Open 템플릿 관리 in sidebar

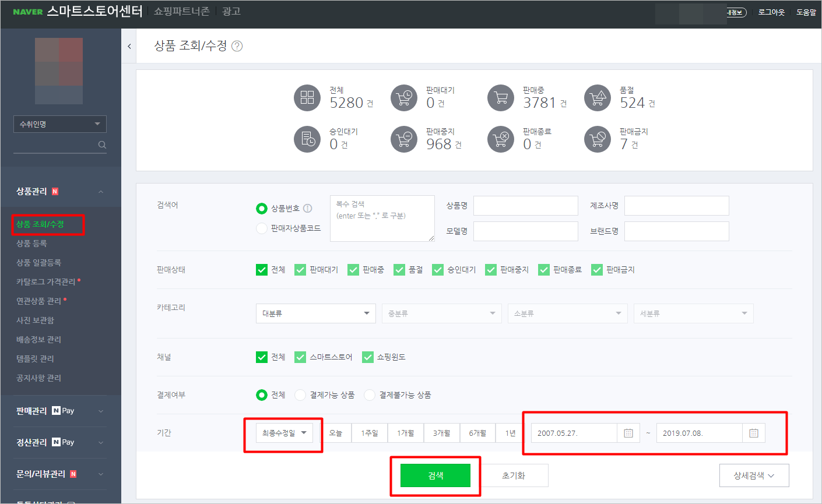coord(35,359)
